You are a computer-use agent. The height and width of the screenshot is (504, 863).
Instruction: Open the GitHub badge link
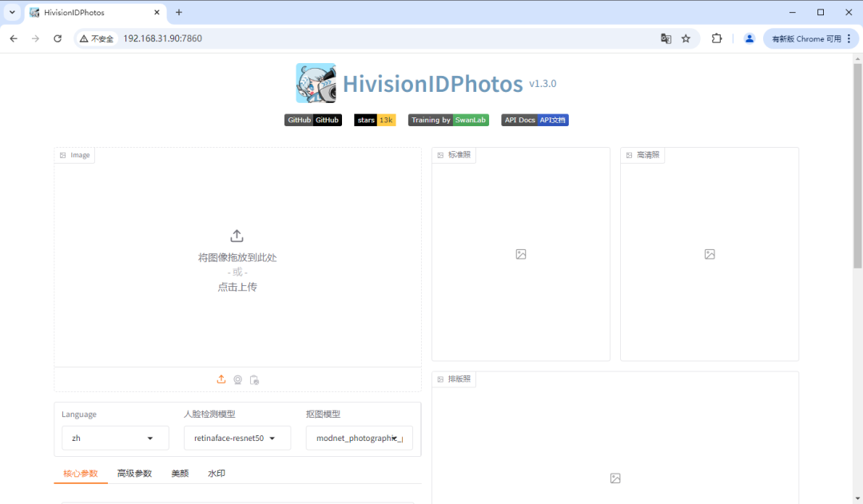(313, 120)
